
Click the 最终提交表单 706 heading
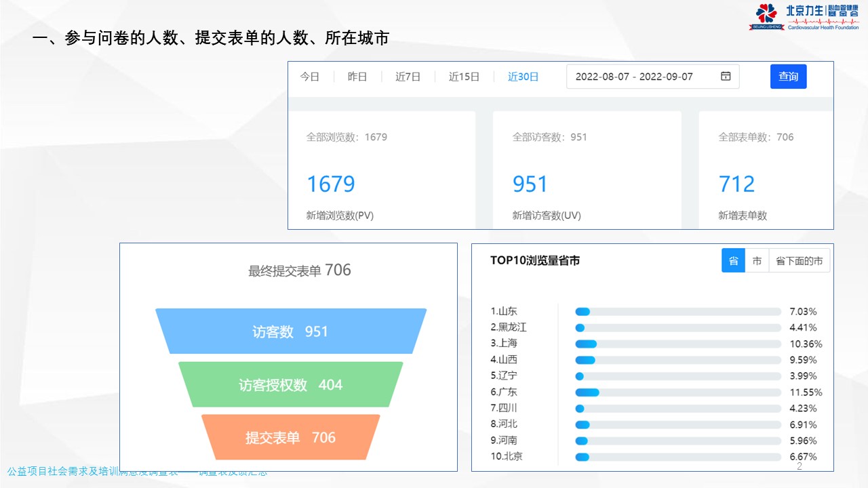(300, 270)
